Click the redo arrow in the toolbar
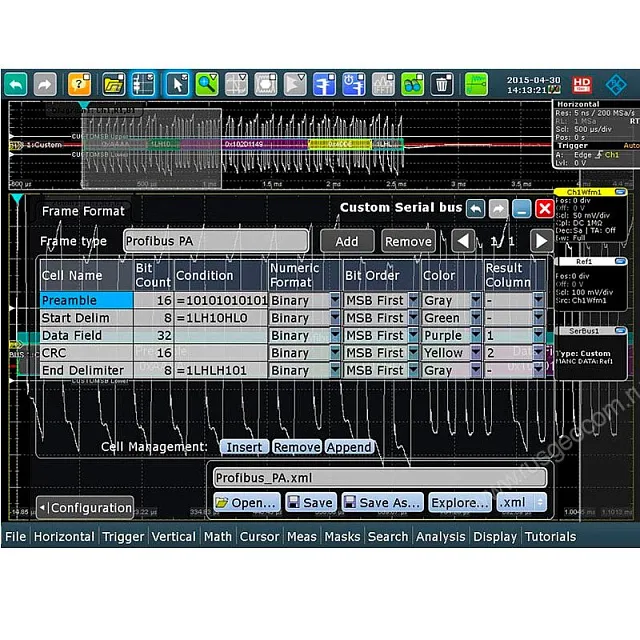Screen dimensions: 640x640 [x=45, y=84]
